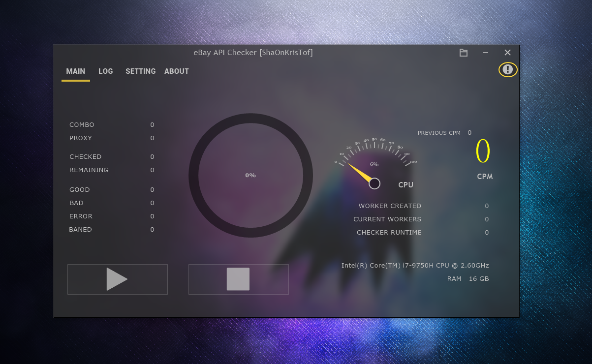The width and height of the screenshot is (592, 364).
Task: Select the Intel Core i7-9750H CPU text
Action: (x=415, y=266)
